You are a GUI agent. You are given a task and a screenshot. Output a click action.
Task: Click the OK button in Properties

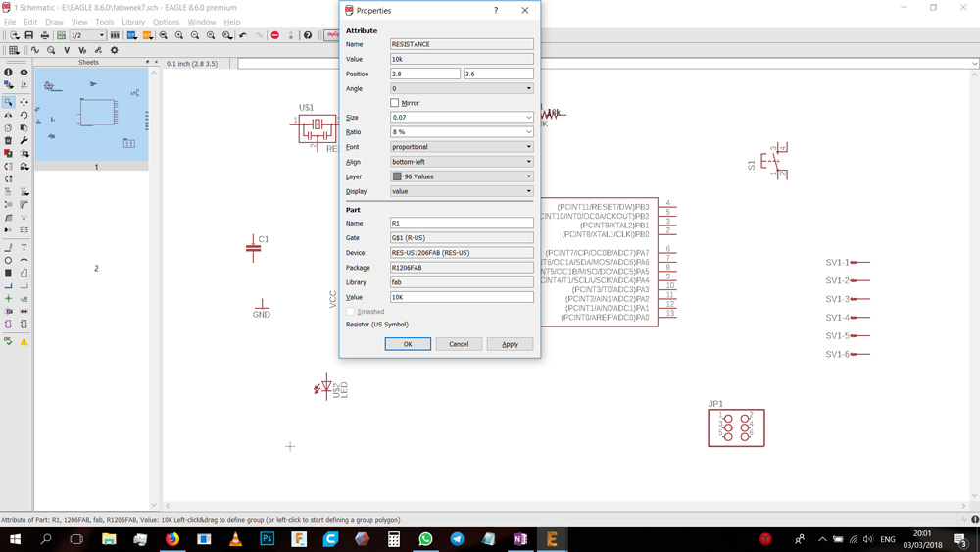pyautogui.click(x=408, y=344)
